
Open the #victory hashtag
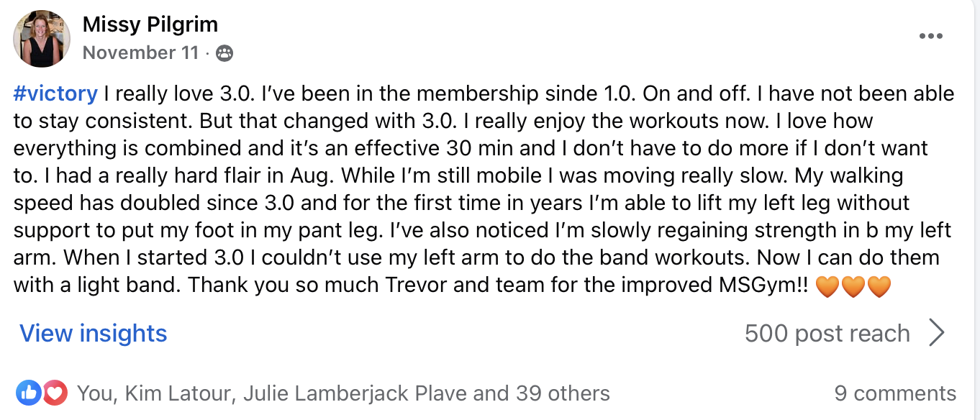point(55,93)
